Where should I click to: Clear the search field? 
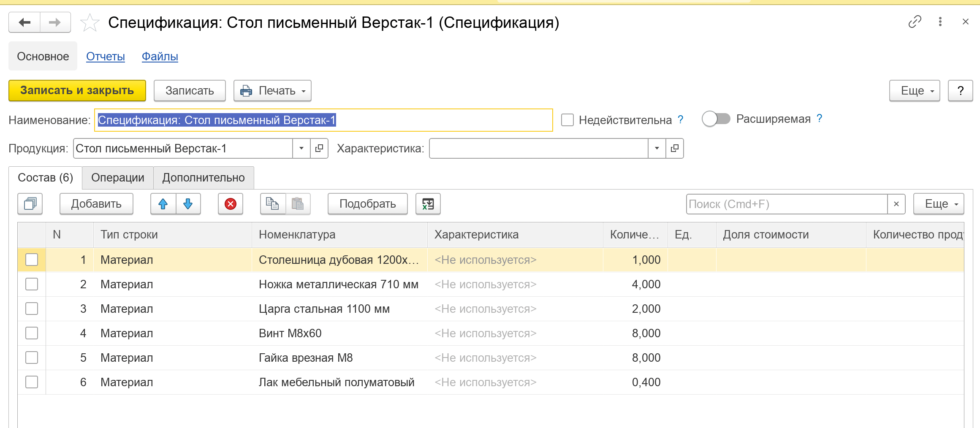pos(896,204)
